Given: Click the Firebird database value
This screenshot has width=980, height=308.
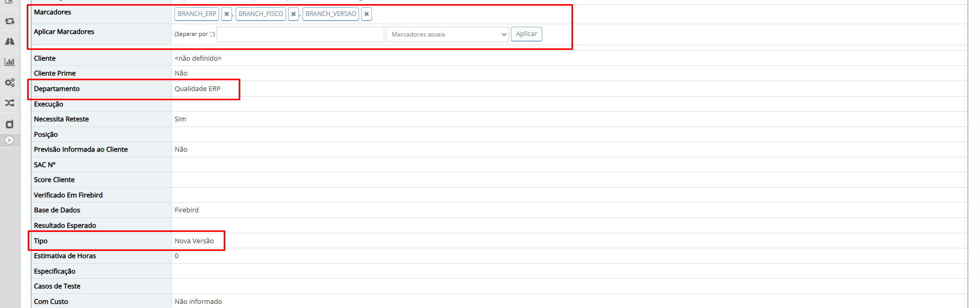Looking at the screenshot, I should 187,210.
